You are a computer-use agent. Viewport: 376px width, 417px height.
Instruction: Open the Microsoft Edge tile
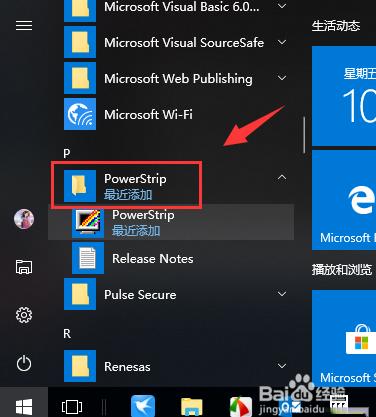[x=344, y=200]
